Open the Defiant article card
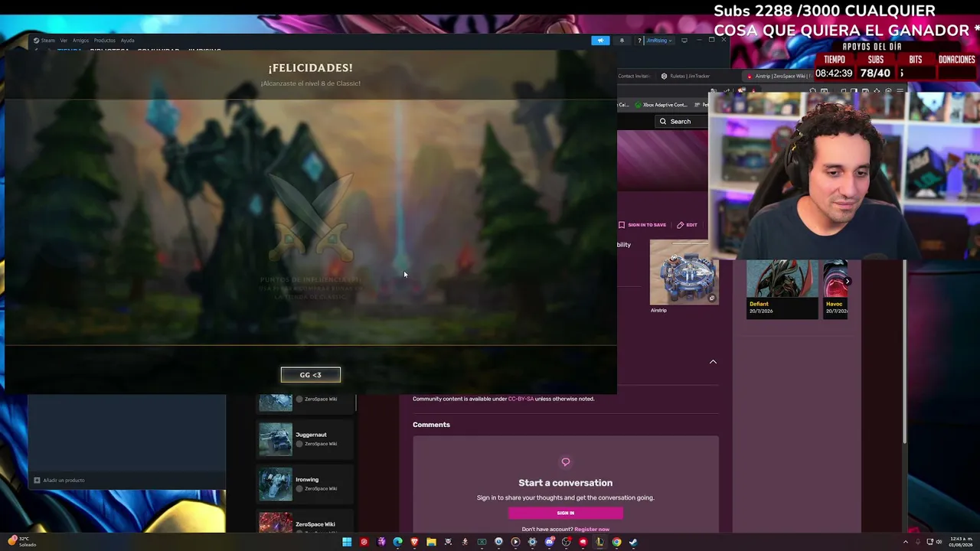The height and width of the screenshot is (551, 980). click(x=782, y=289)
